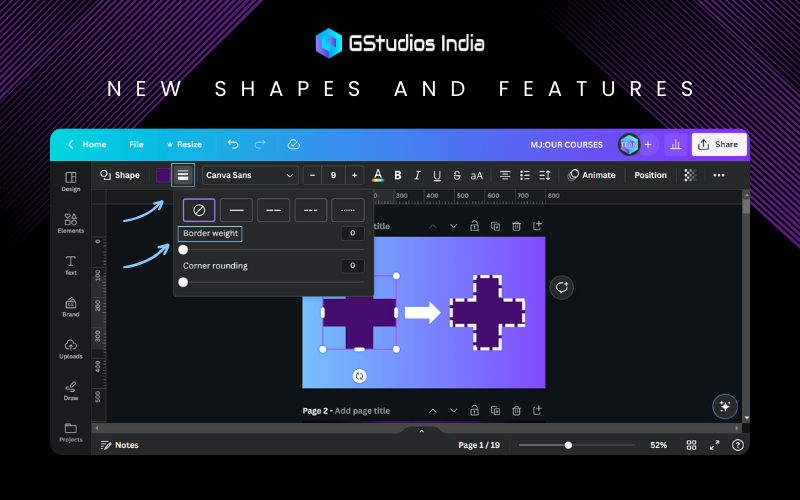Click the Corner rounding value field
Screen dimensions: 800x500
click(353, 265)
